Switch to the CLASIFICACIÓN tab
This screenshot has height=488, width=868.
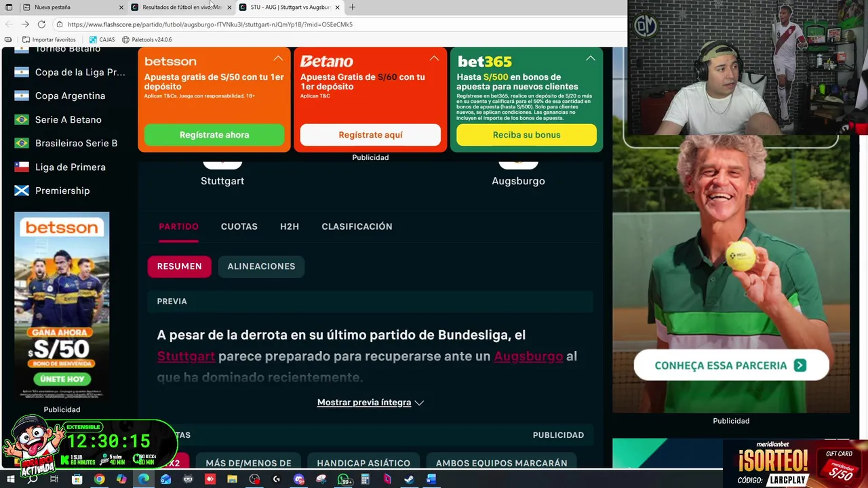(x=357, y=226)
